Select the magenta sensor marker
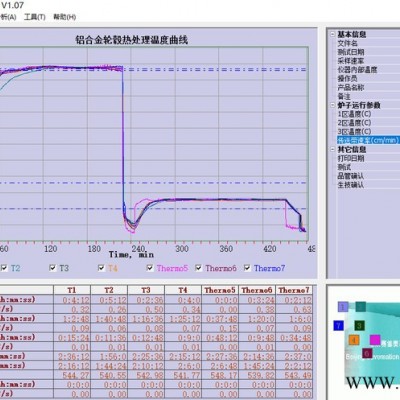The width and height of the screenshot is (400, 400). 375,340
